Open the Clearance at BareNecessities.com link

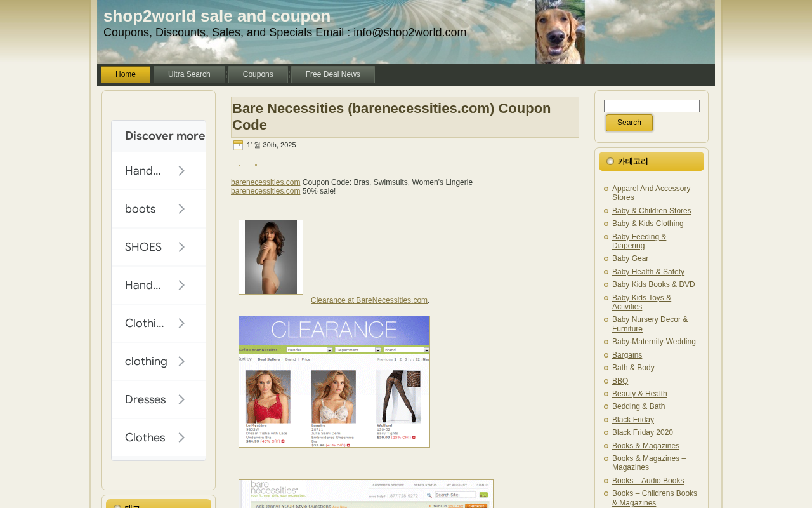[369, 300]
